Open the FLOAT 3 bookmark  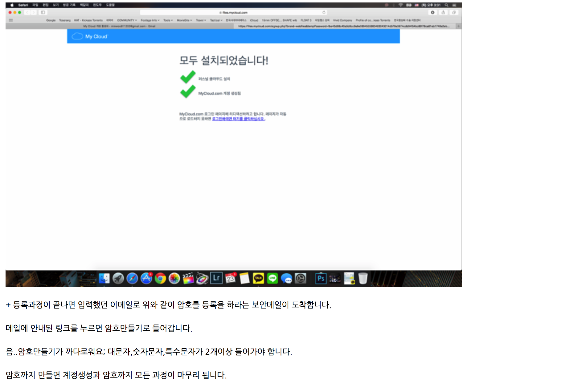(x=306, y=20)
